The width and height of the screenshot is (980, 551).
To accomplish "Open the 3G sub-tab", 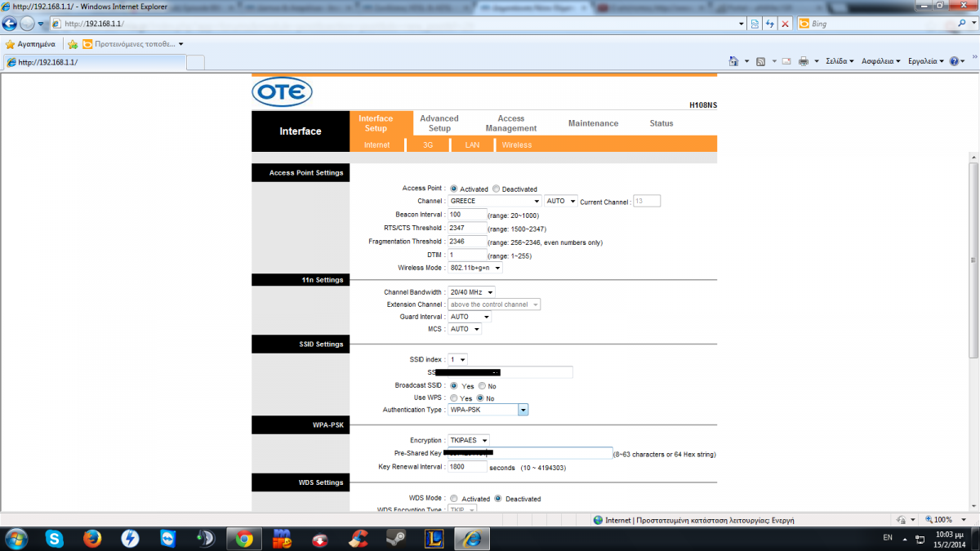I will pyautogui.click(x=428, y=145).
